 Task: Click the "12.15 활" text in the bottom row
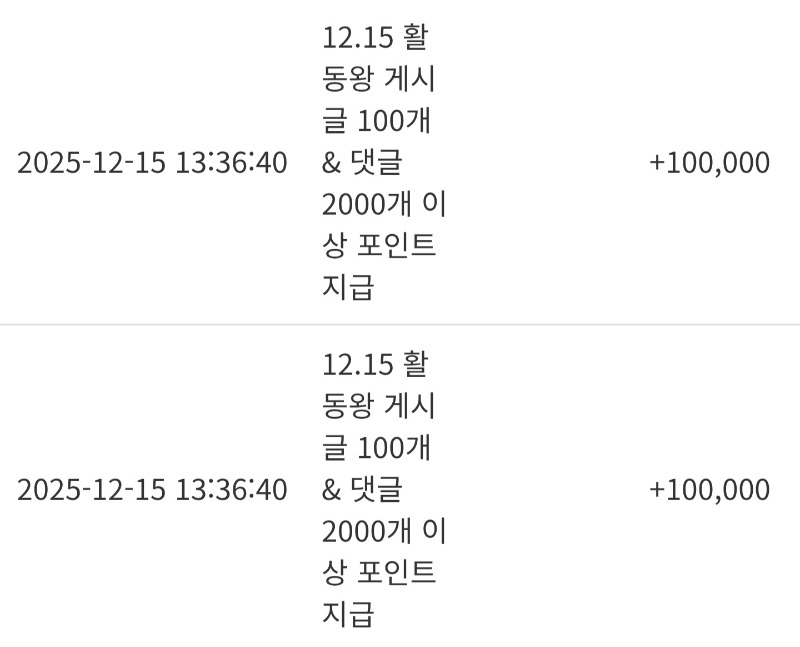[375, 364]
